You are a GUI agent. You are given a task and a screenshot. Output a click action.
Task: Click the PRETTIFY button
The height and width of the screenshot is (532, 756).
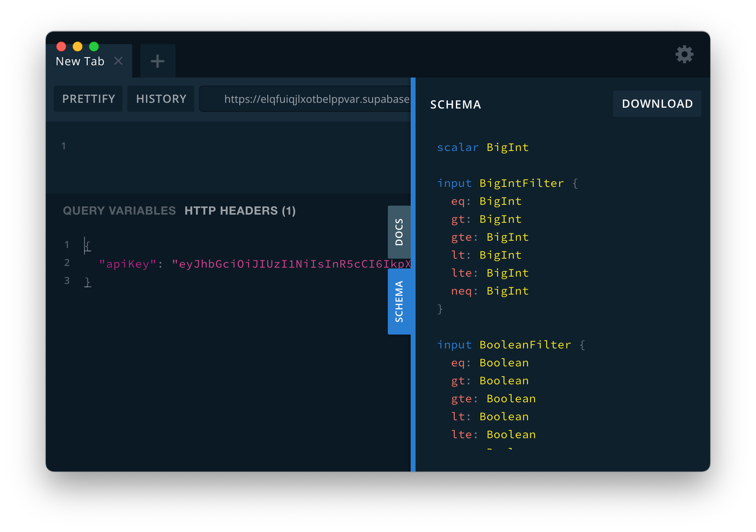tap(88, 99)
